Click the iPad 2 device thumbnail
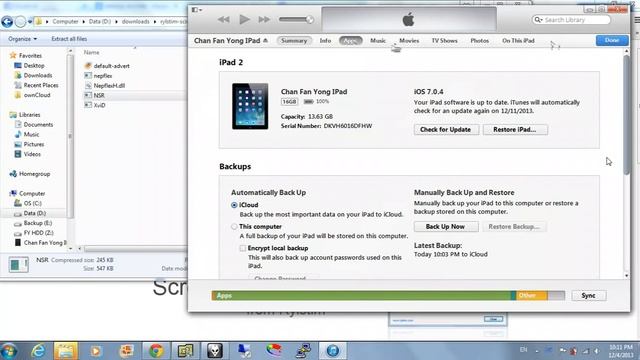Viewport: 640px width, 360px height. 250,106
